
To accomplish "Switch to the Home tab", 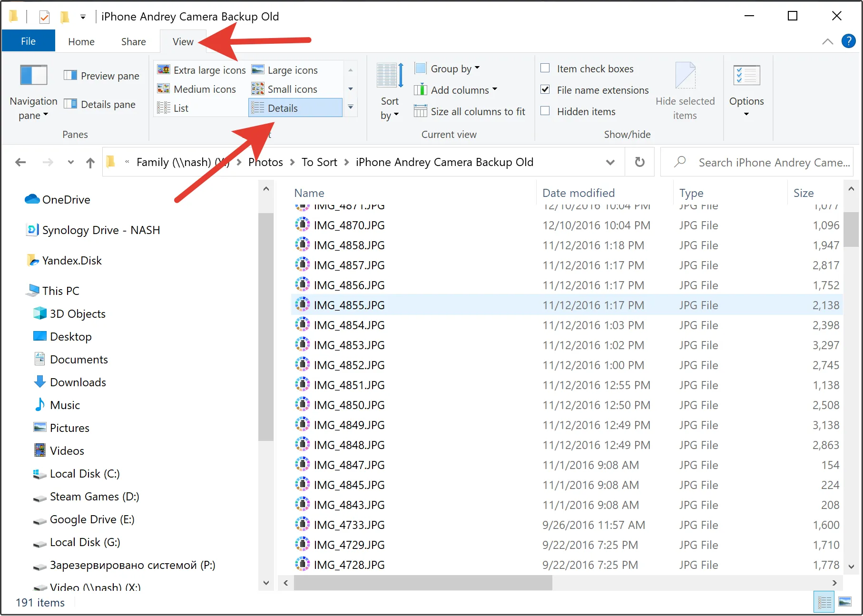I will click(81, 41).
